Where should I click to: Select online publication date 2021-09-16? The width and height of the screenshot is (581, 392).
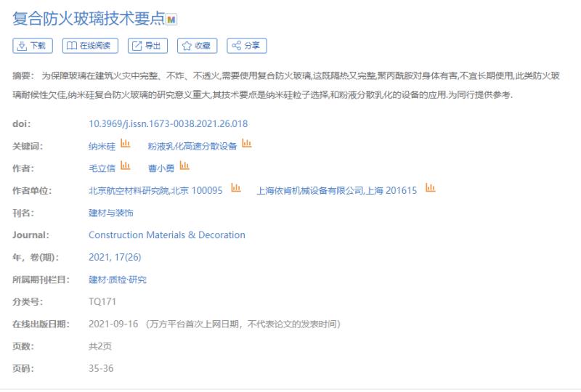tap(113, 324)
